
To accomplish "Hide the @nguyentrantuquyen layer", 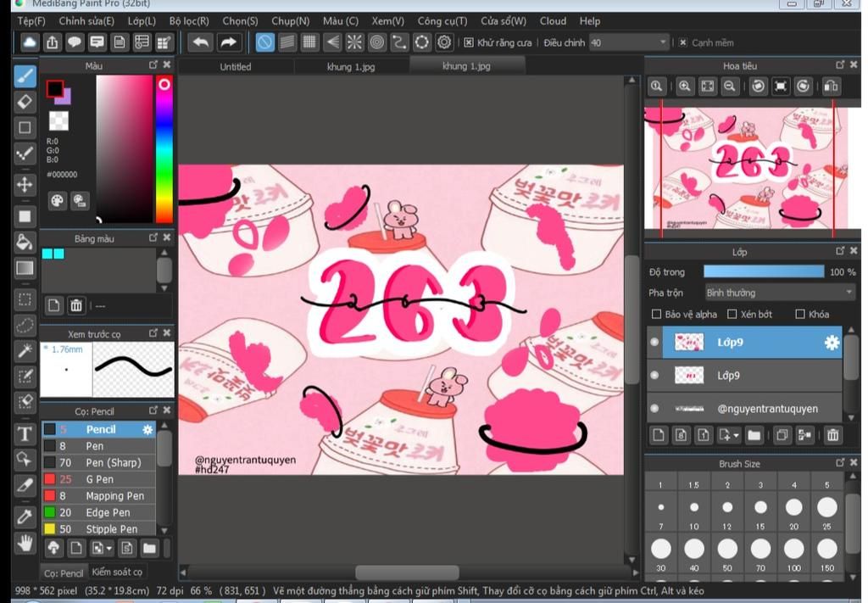I will click(x=654, y=409).
